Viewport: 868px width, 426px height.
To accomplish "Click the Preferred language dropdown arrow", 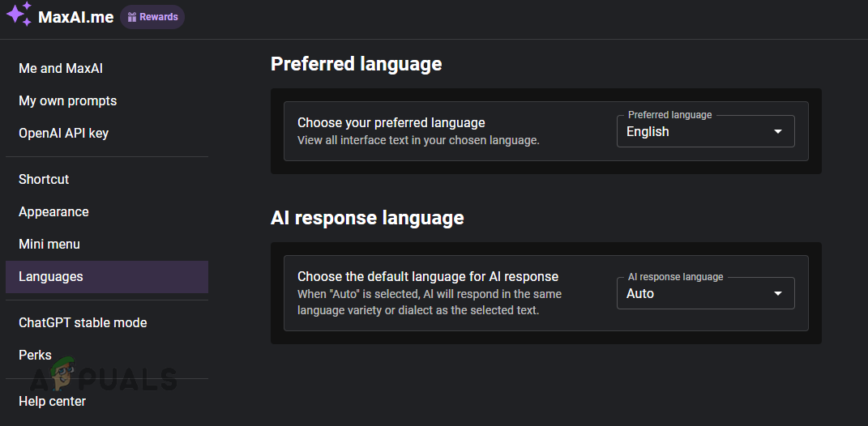I will point(778,132).
